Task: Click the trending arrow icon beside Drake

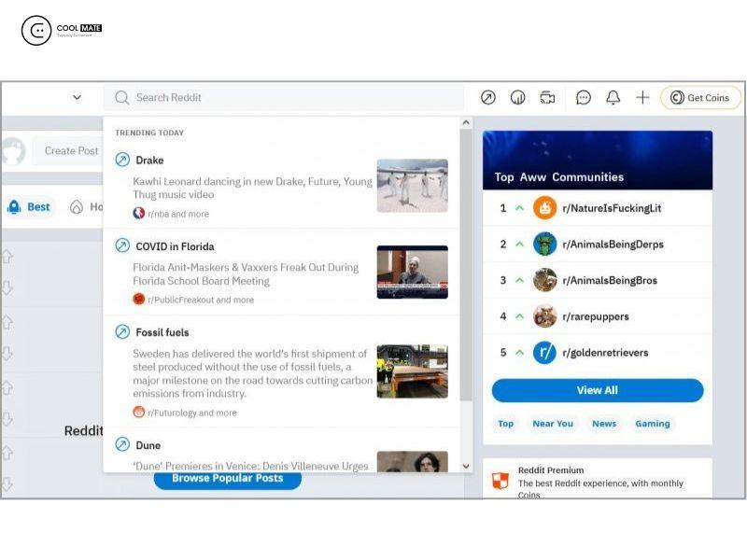Action: point(122,160)
